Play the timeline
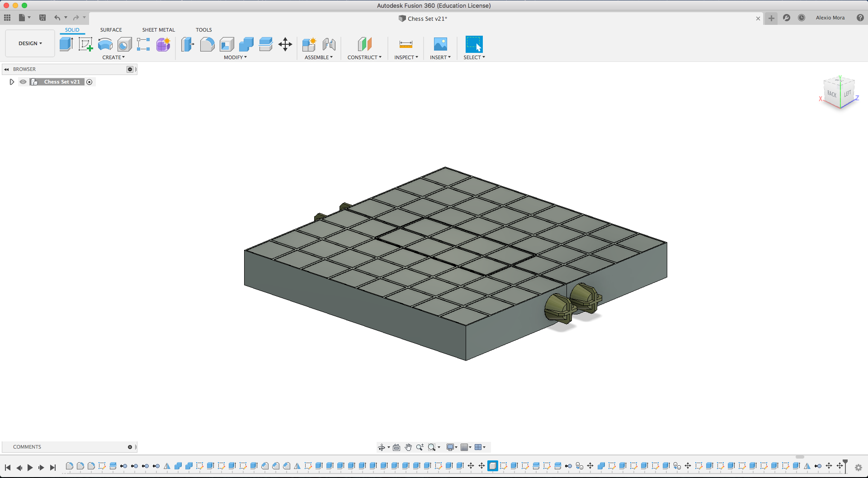 tap(30, 468)
